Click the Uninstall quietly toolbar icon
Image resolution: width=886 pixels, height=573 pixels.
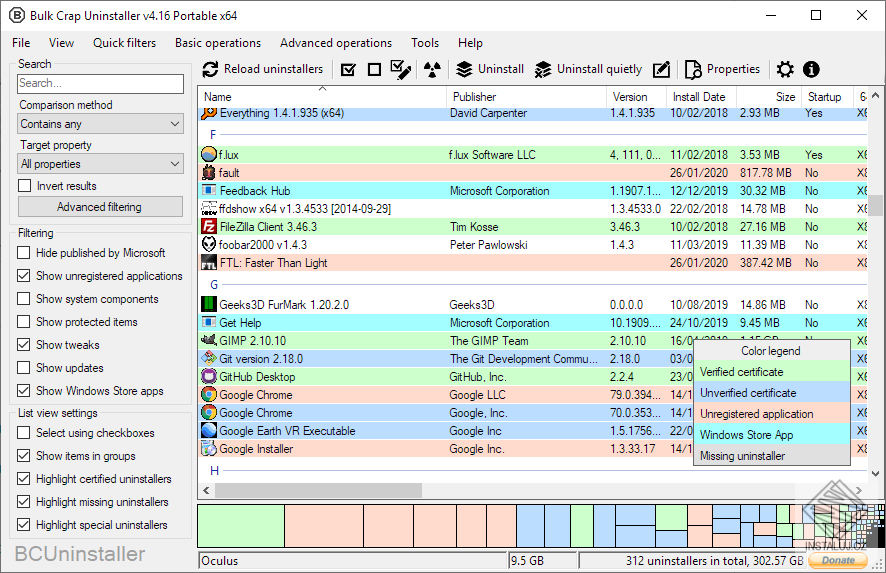542,70
